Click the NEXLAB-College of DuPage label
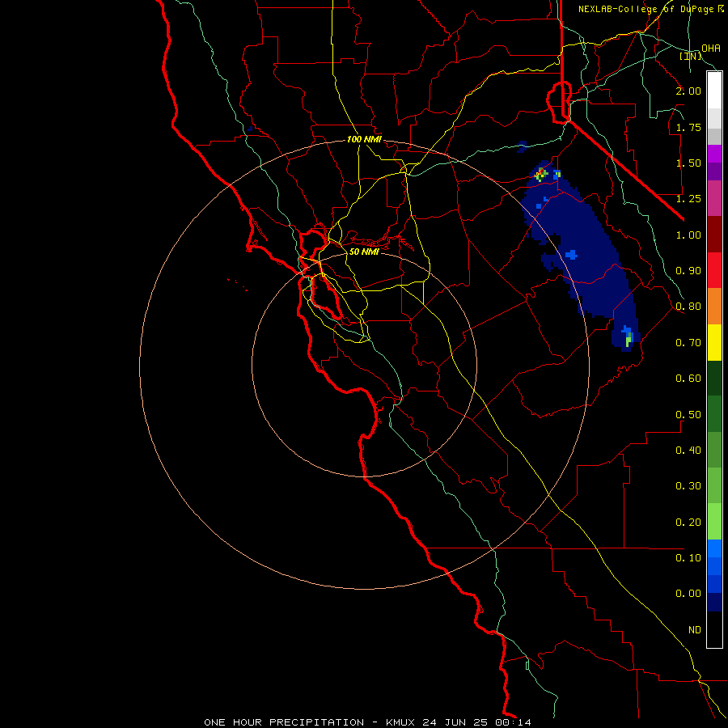This screenshot has width=728, height=728. [651, 9]
